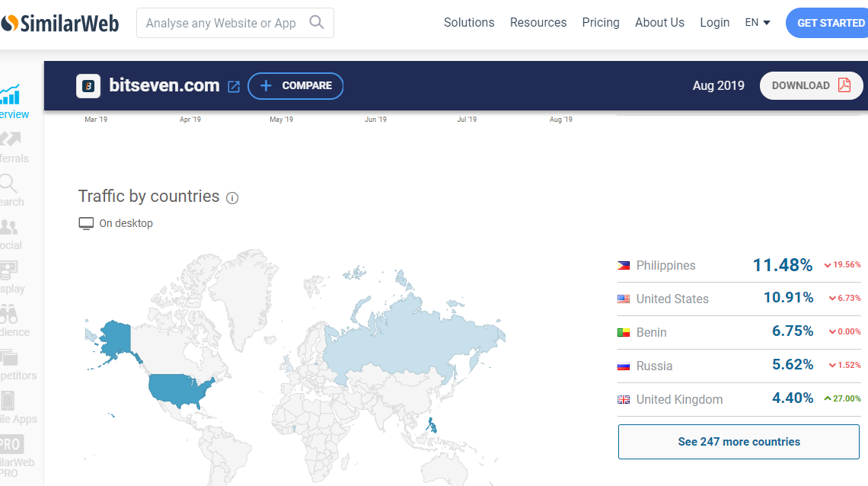The width and height of the screenshot is (868, 486).
Task: Click the Aug 2019 date label
Action: click(718, 86)
